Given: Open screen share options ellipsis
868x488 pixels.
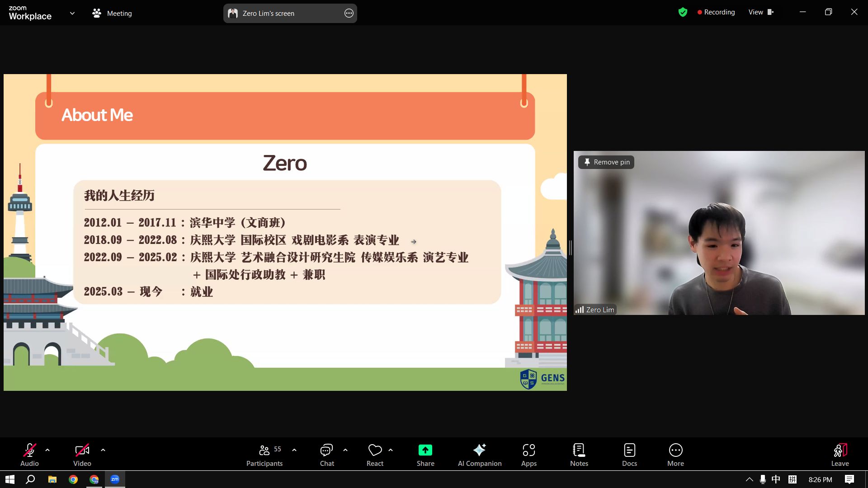Looking at the screenshot, I should pyautogui.click(x=349, y=14).
